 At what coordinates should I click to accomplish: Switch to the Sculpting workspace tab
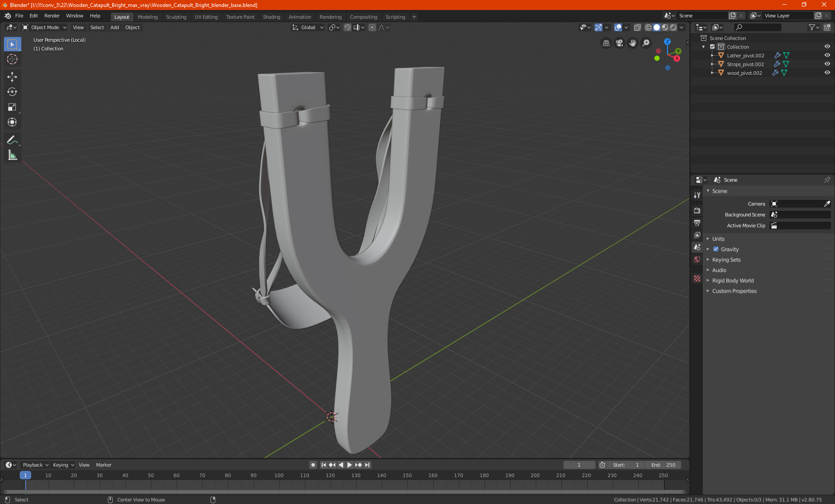(x=176, y=17)
